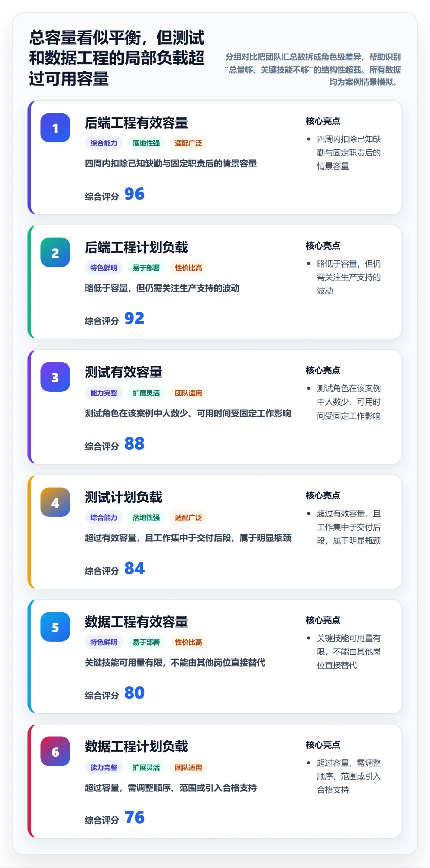This screenshot has height=868, width=430.
Task: Select 适配广泛 tag in 后端工程有效容量 card
Action: (x=188, y=143)
